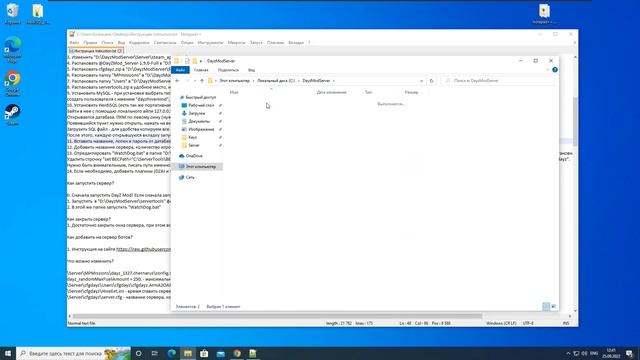Click the Этот компьютер breadcrumb
Image resolution: width=640 pixels, height=360 pixels.
234,81
